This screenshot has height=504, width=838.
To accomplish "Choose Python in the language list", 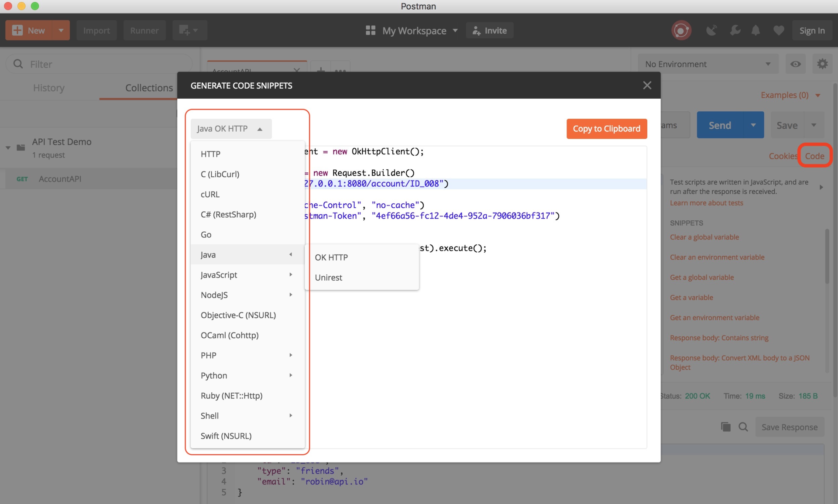I will click(x=214, y=375).
